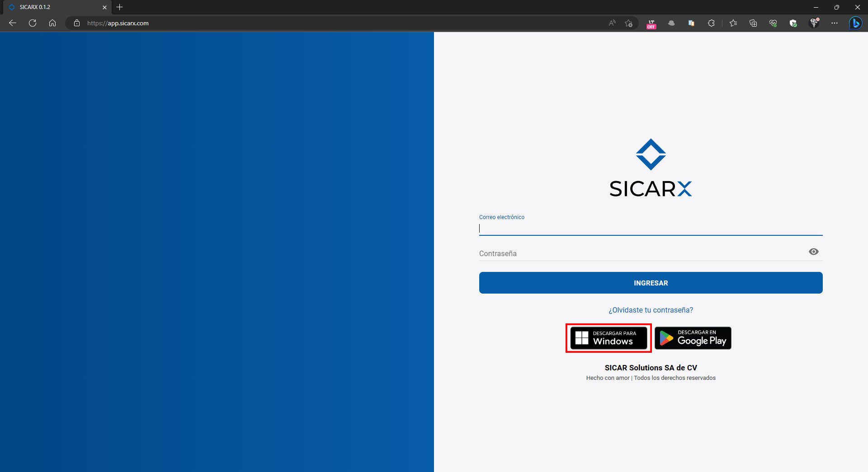Click Descargar en Google Play badge

tap(693, 338)
